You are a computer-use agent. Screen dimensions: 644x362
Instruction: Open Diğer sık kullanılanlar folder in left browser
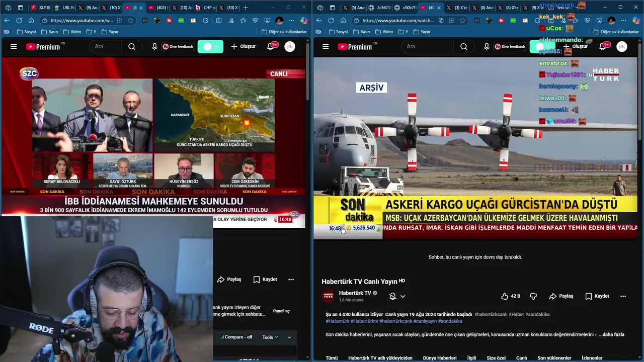click(284, 32)
